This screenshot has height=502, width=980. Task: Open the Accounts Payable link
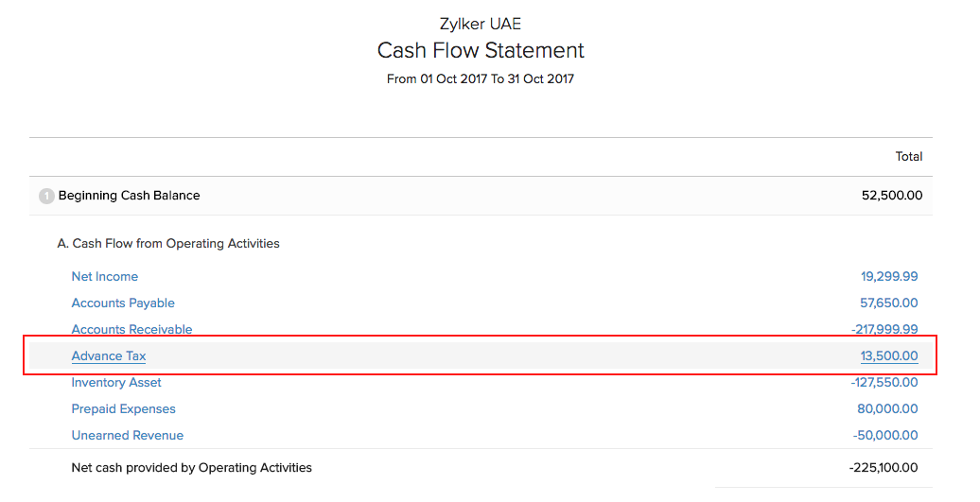pyautogui.click(x=123, y=303)
